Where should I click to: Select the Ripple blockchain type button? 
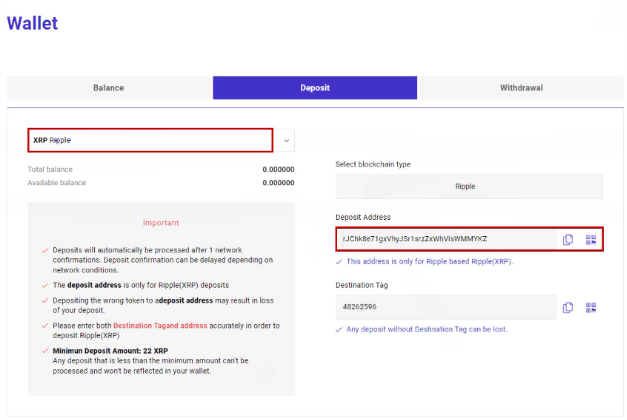click(469, 186)
